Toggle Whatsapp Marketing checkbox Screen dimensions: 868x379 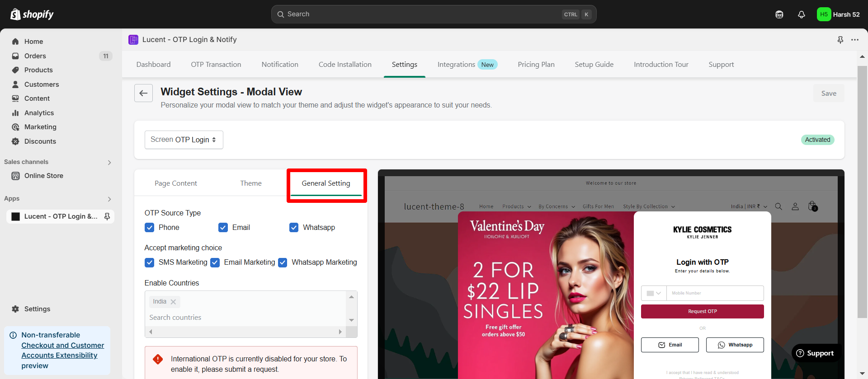tap(283, 262)
